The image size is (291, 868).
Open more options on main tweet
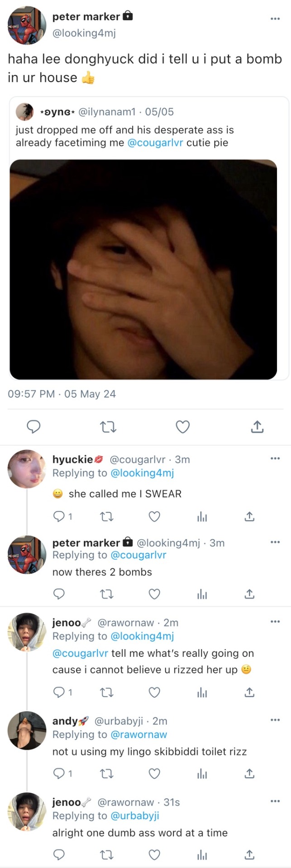(x=275, y=19)
